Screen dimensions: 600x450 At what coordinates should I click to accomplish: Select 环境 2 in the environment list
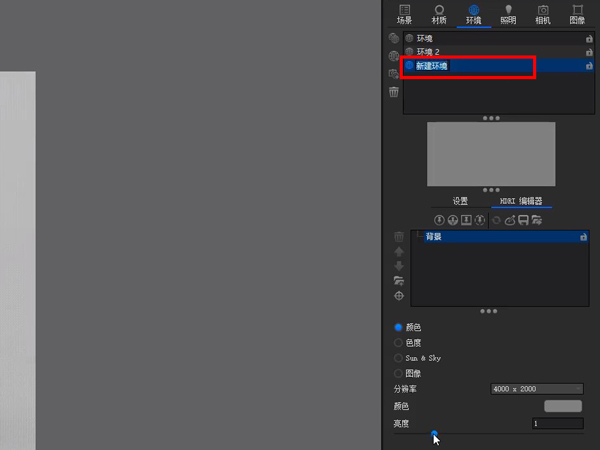click(430, 52)
